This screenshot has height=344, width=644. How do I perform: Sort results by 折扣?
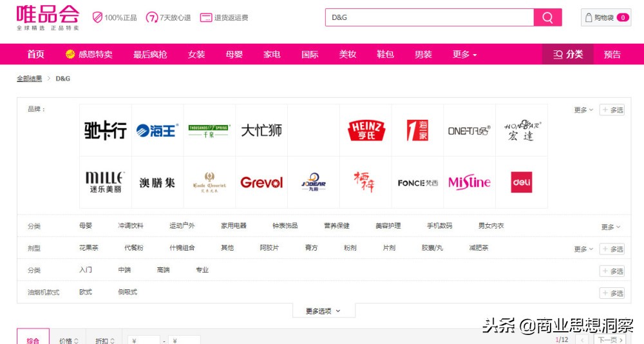(x=105, y=340)
